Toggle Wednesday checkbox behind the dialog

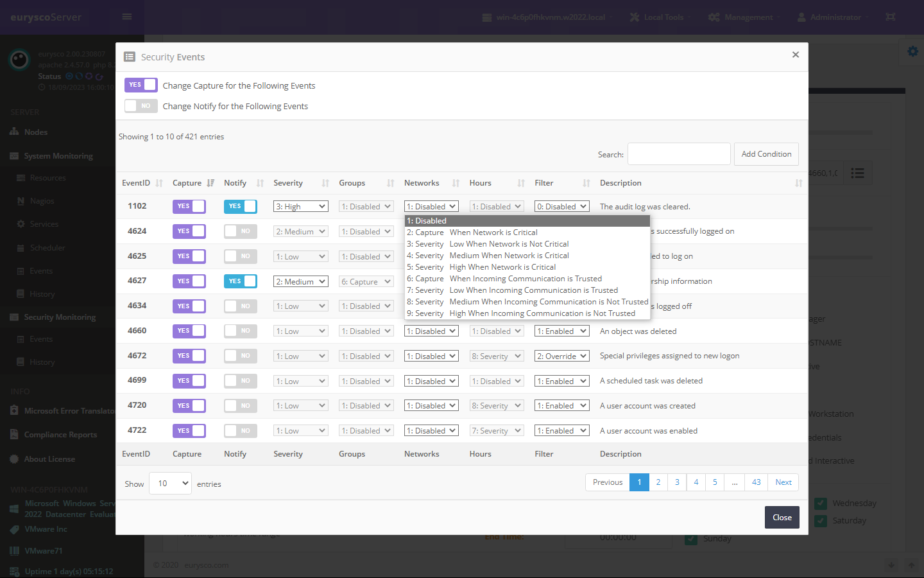pos(820,504)
